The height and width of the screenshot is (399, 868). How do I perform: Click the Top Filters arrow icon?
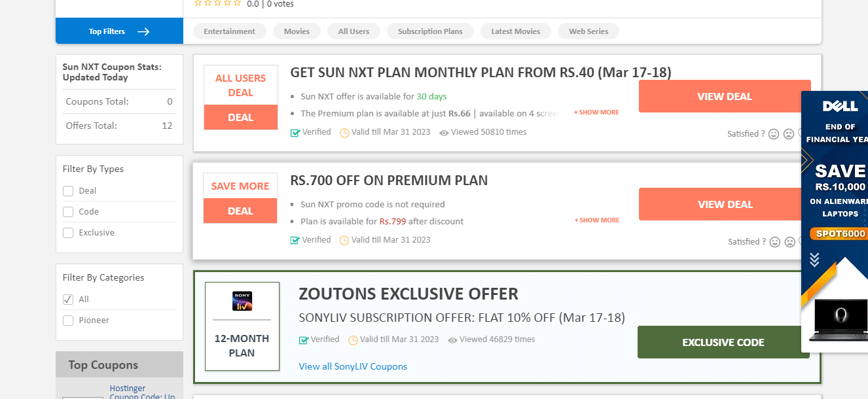(x=143, y=31)
